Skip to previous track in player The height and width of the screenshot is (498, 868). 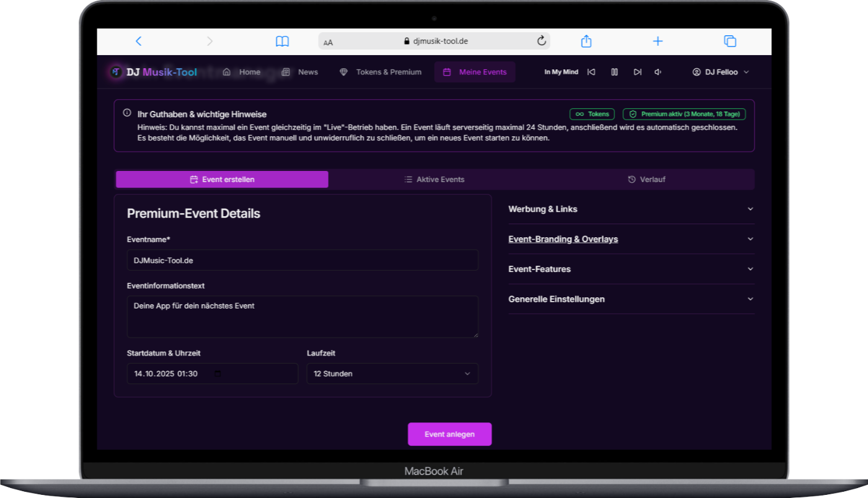click(591, 72)
